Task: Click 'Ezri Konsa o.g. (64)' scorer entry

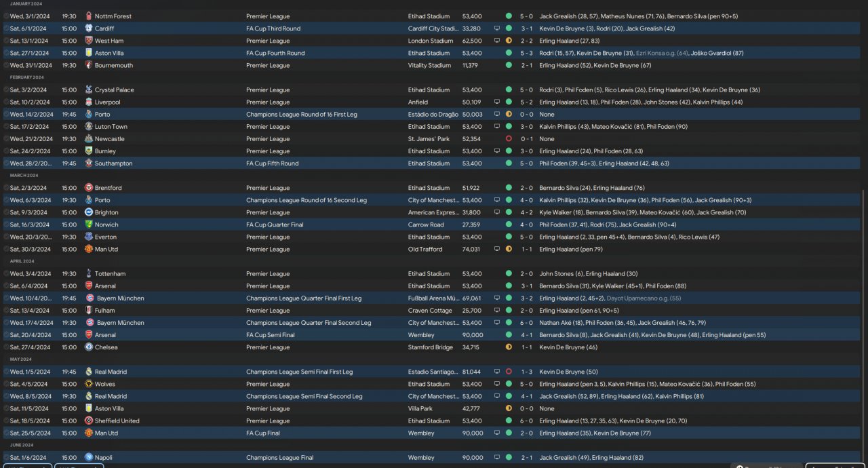Action: 662,53
